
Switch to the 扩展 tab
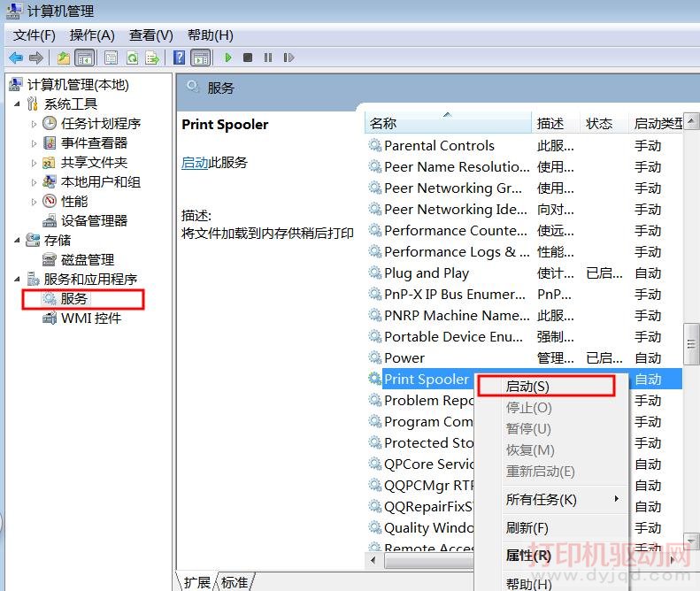[x=196, y=582]
